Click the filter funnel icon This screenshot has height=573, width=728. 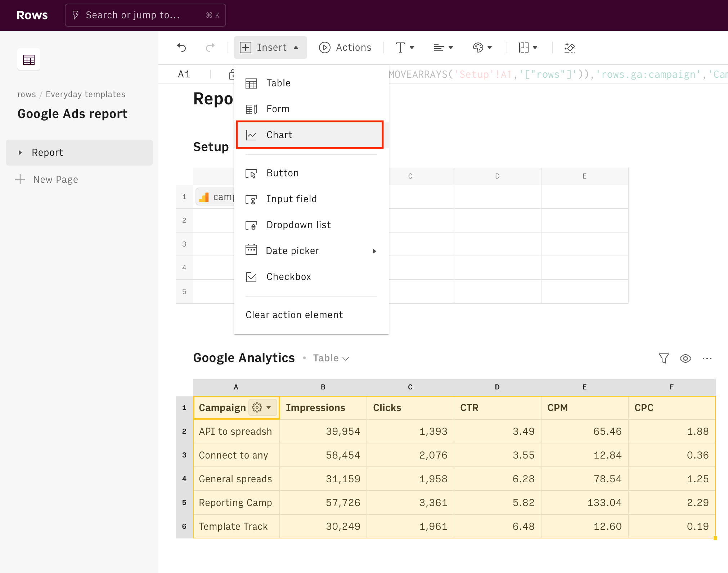(664, 358)
